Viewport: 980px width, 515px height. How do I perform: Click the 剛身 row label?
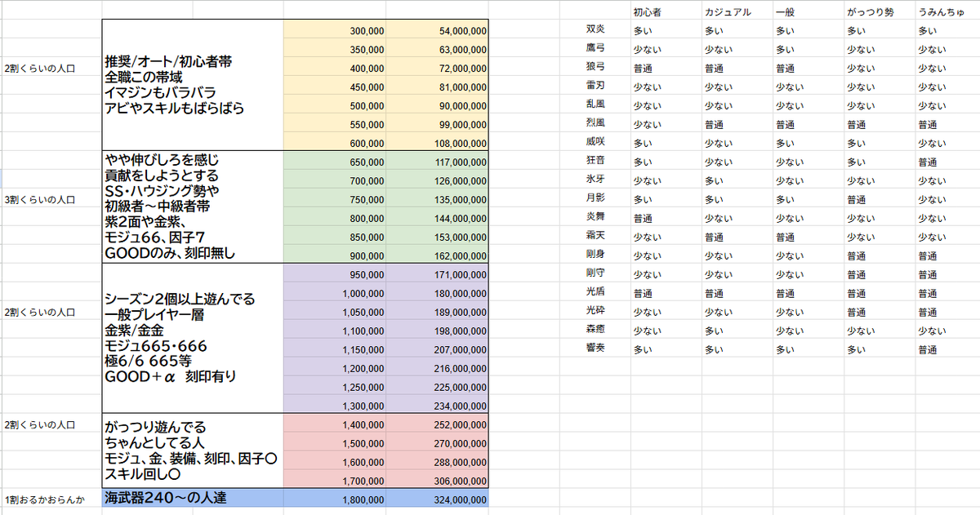[595, 255]
